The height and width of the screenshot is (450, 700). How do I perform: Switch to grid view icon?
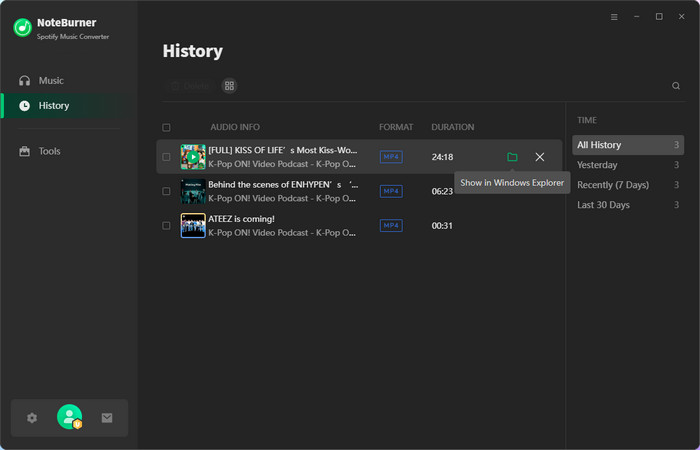click(x=229, y=86)
